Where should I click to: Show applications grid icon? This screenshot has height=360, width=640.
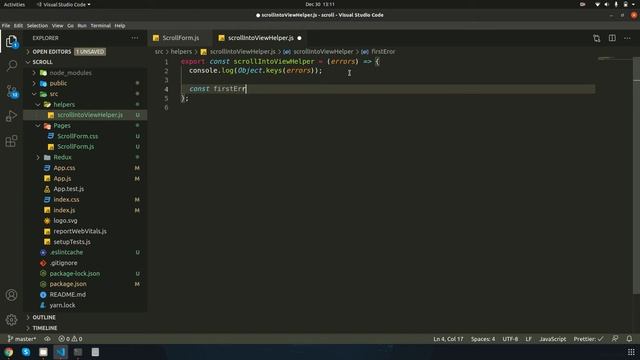point(631,352)
